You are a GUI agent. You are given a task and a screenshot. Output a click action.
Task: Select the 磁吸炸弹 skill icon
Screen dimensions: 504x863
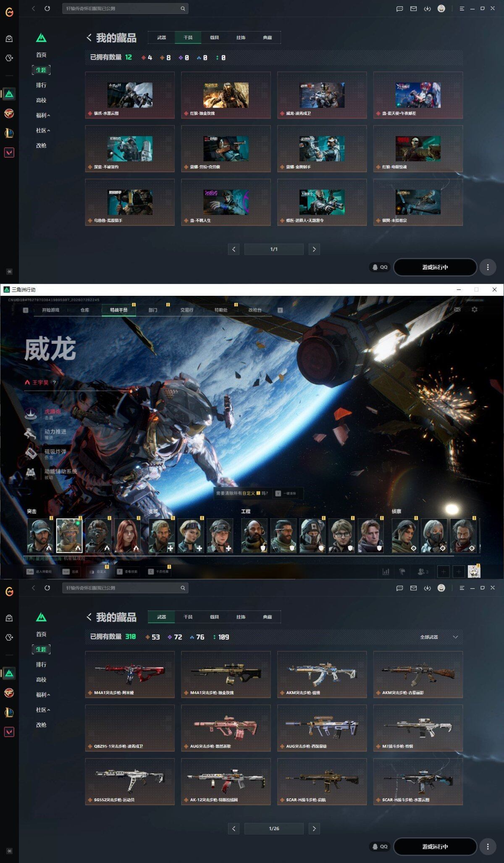pos(31,454)
